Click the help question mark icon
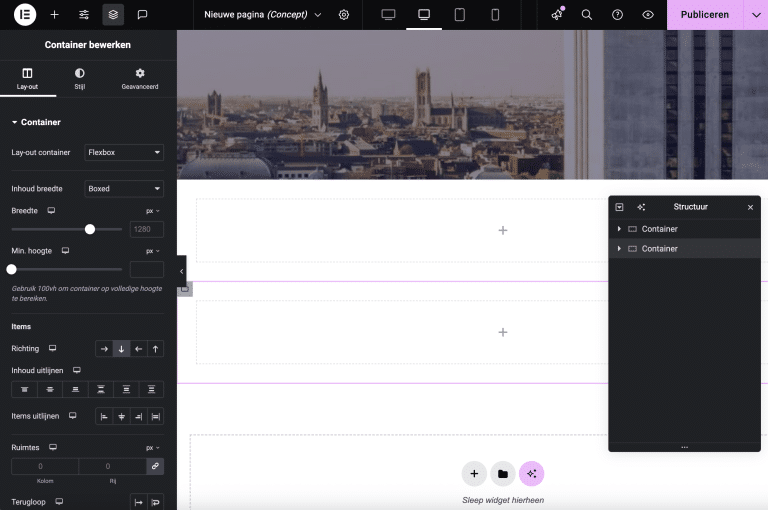768x510 pixels. (617, 15)
